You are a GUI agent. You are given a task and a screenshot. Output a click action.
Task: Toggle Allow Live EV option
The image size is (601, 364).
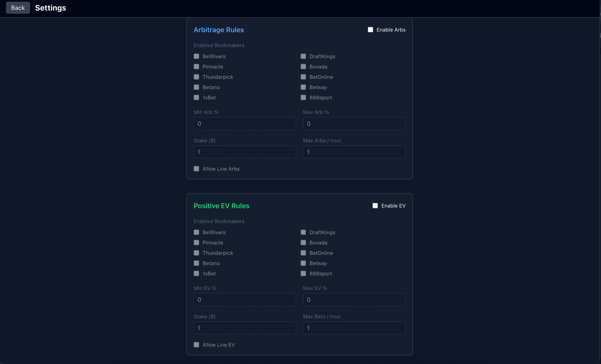pyautogui.click(x=196, y=345)
